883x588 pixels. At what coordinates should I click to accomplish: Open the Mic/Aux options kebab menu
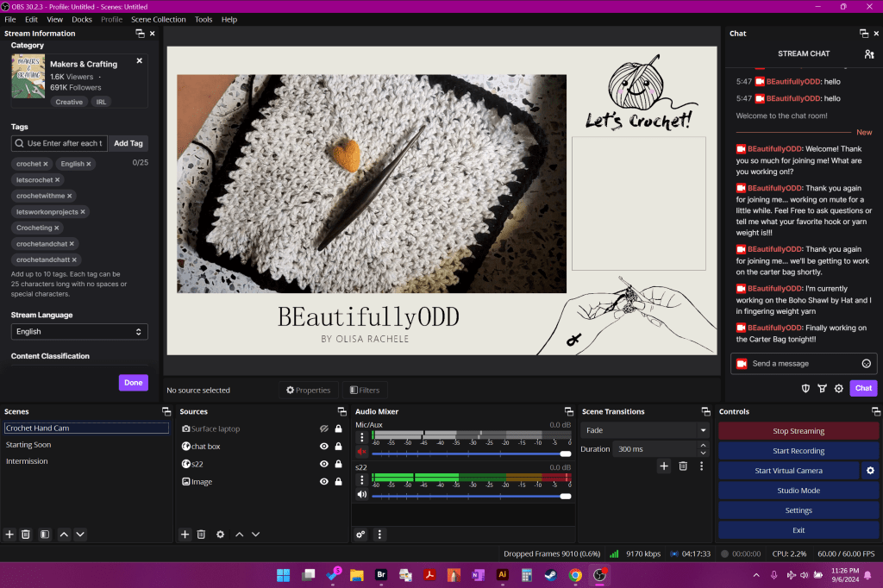361,437
